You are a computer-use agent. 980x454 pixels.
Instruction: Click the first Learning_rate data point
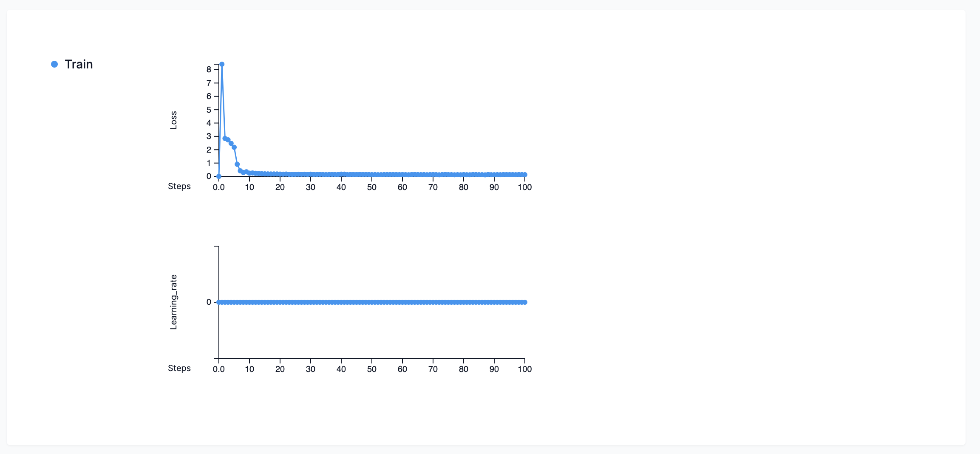point(219,302)
